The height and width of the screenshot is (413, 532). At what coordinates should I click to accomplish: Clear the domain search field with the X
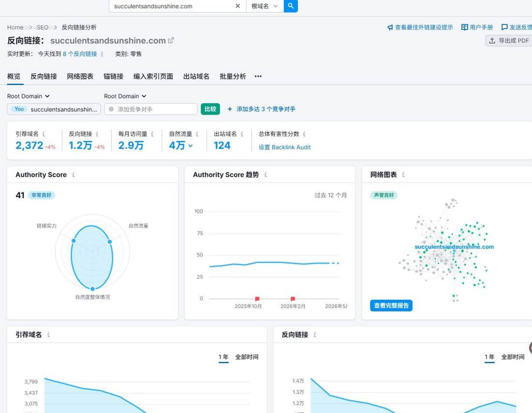coord(237,6)
